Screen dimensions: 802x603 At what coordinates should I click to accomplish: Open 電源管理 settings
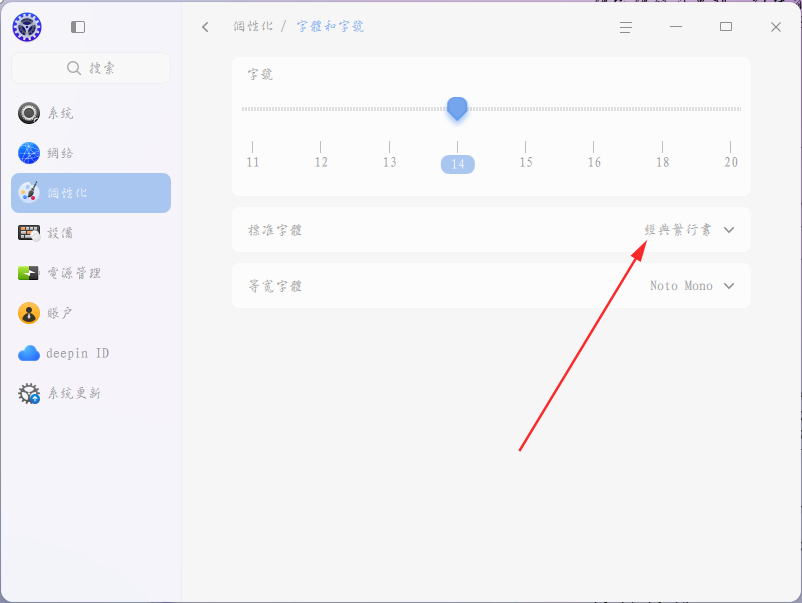[x=91, y=273]
